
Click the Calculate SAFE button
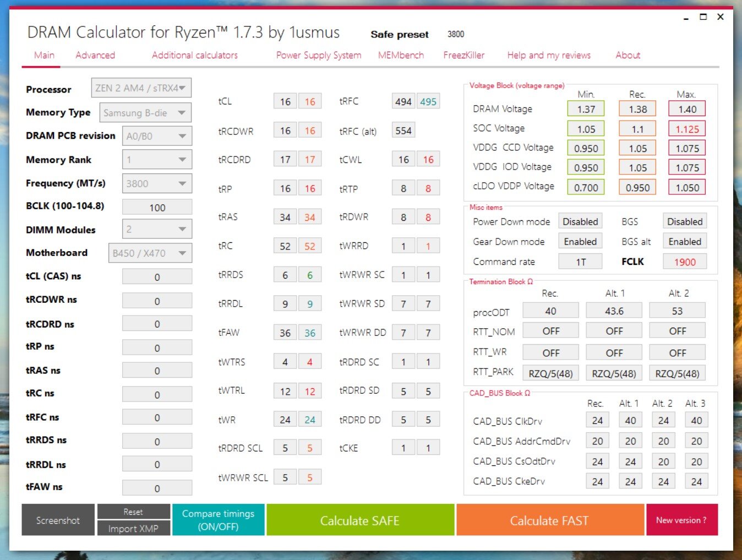pyautogui.click(x=360, y=520)
